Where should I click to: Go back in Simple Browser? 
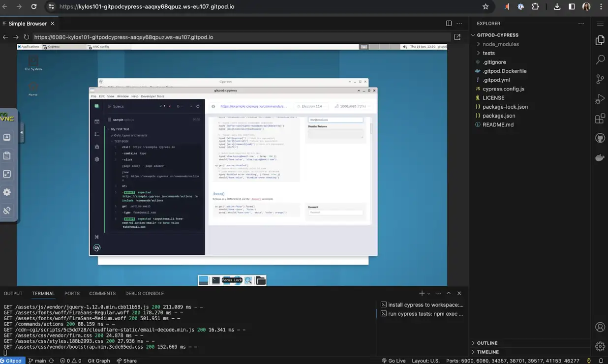click(x=5, y=37)
